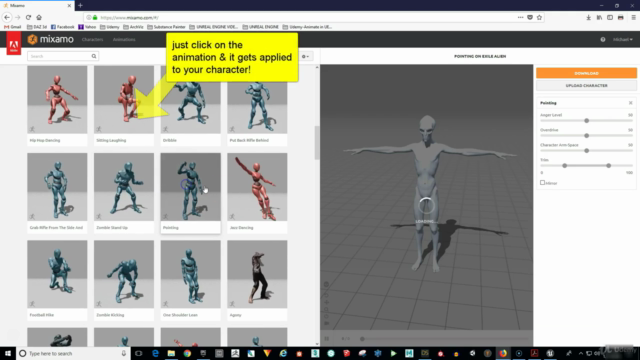Open the Facebook bookmark

click(62, 27)
